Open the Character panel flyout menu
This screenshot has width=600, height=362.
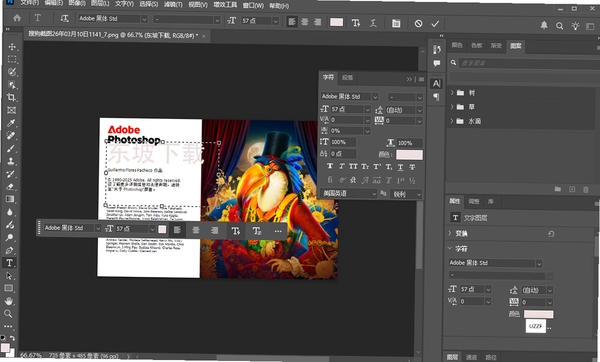tap(421, 79)
